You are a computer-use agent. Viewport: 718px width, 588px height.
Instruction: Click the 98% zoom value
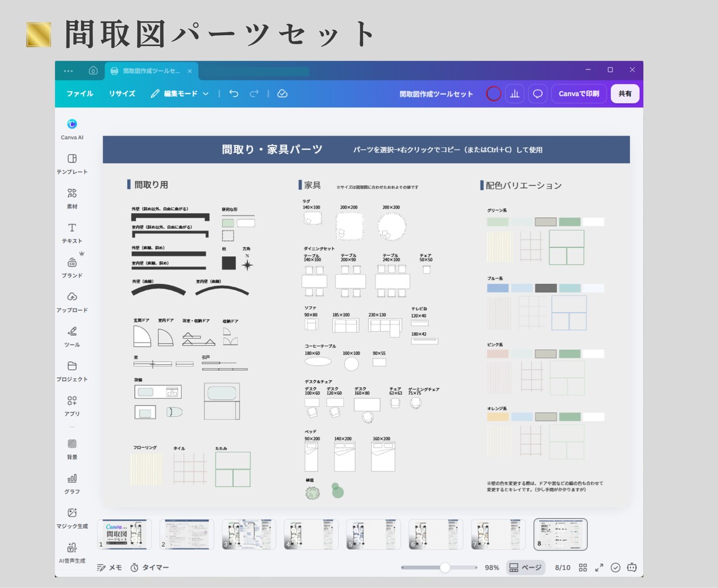(492, 567)
